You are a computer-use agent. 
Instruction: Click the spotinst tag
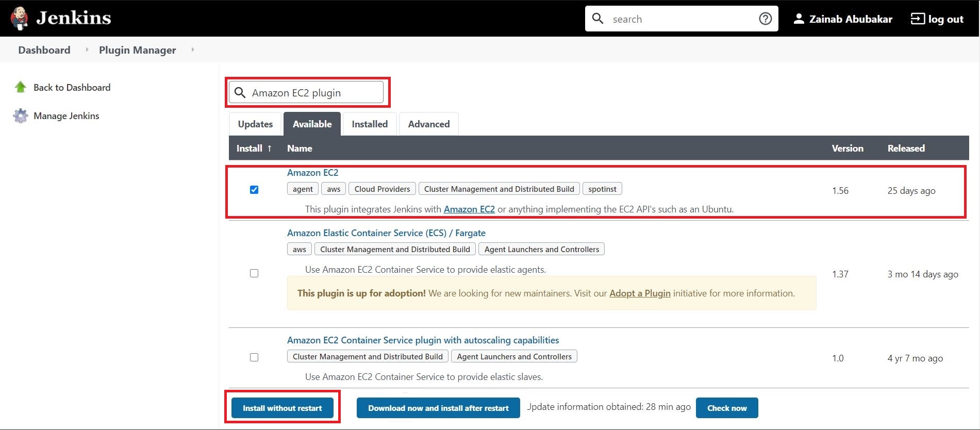point(602,189)
